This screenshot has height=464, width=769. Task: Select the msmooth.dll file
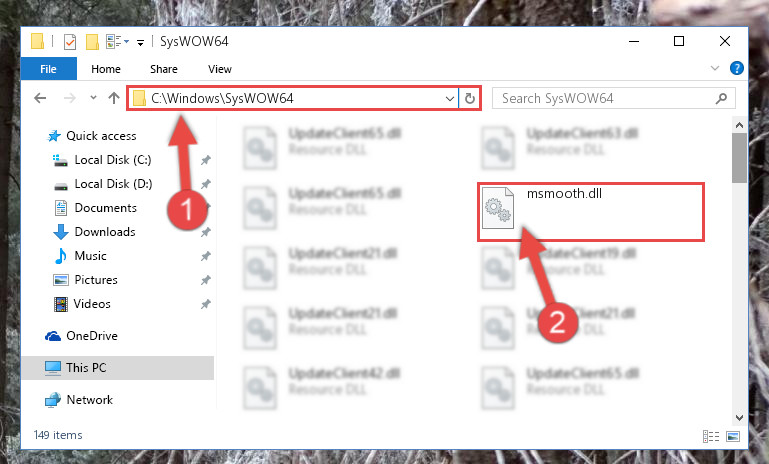pyautogui.click(x=564, y=209)
